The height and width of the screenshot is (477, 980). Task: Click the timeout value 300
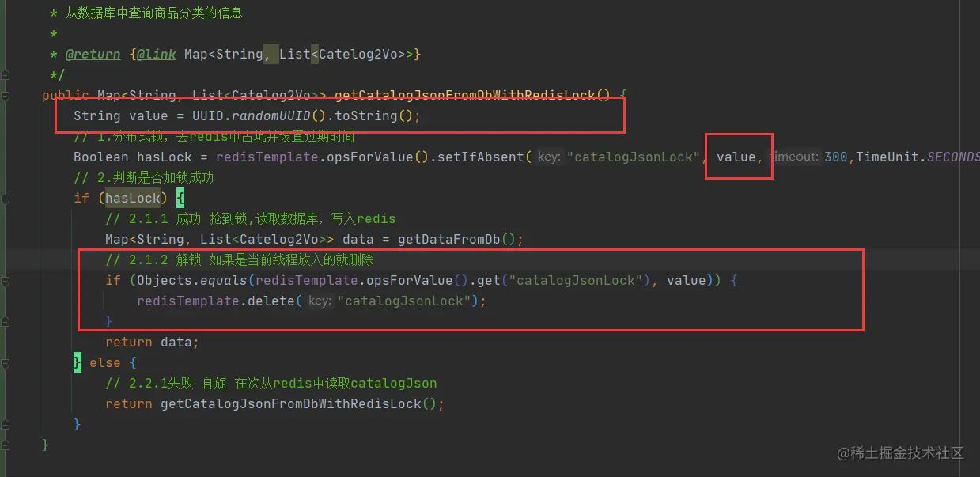(836, 157)
